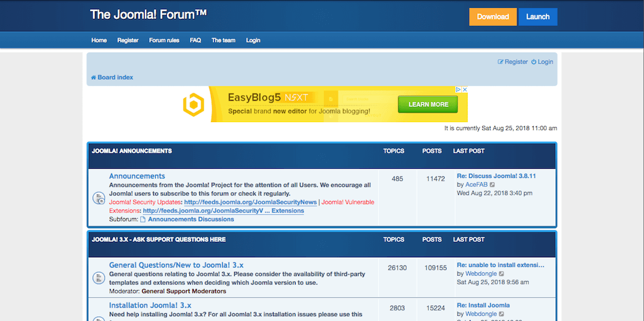644x321 pixels.
Task: Click the current time text Sat Aug 25, 2018 11:00 am
Action: (519, 128)
